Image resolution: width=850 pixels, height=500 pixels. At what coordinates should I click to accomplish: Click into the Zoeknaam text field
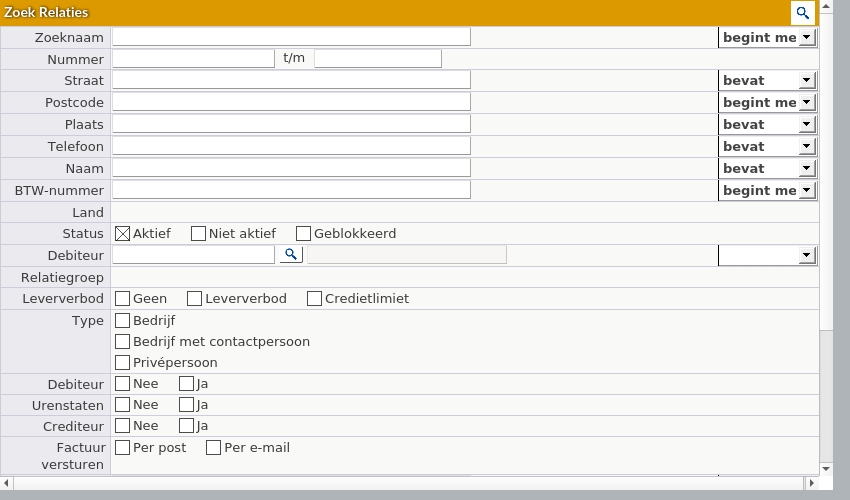(x=291, y=37)
